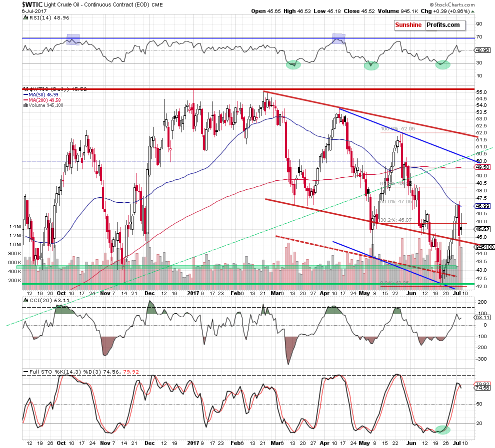Click the Chg +0.39 (+0.86%) value
This screenshot has height=448, width=495.
pos(445,11)
